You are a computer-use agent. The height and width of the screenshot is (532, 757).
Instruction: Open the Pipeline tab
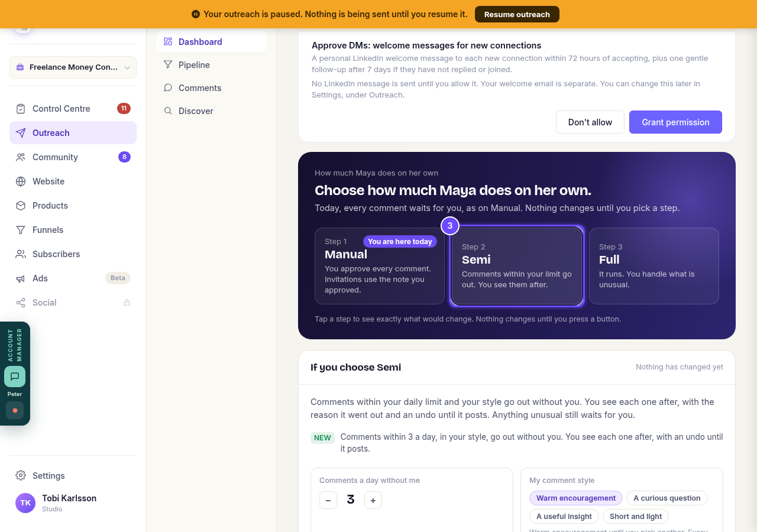pos(211,65)
